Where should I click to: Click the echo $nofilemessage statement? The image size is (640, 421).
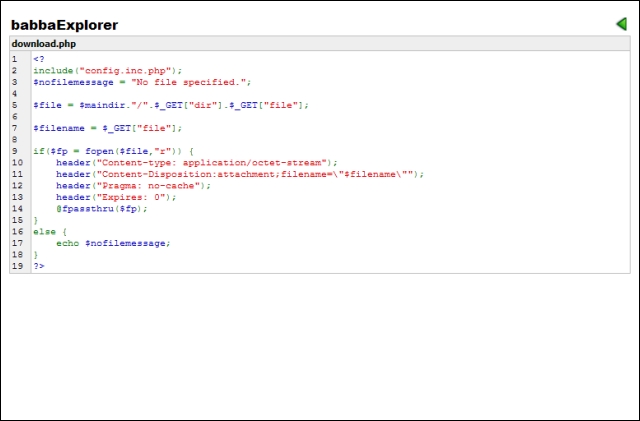click(114, 243)
